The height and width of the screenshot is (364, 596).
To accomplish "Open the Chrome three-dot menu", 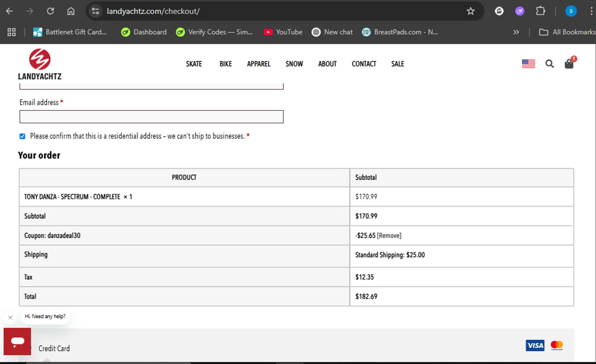I will click(591, 11).
